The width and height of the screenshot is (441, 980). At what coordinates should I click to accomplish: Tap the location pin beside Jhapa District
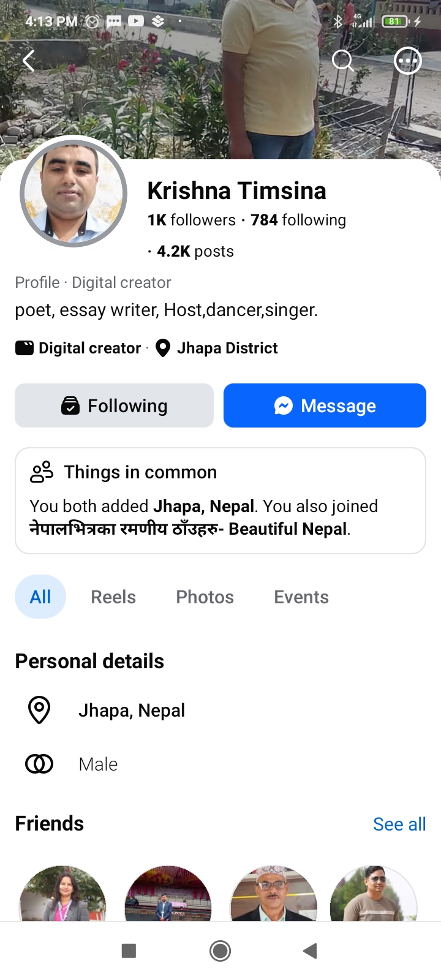pos(162,348)
